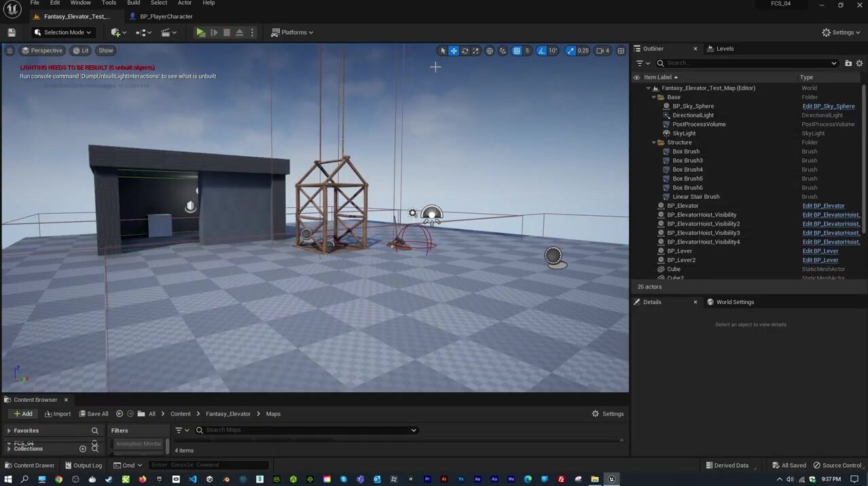This screenshot has width=868, height=486.
Task: Toggle grid snapping in viewport
Action: click(x=517, y=51)
